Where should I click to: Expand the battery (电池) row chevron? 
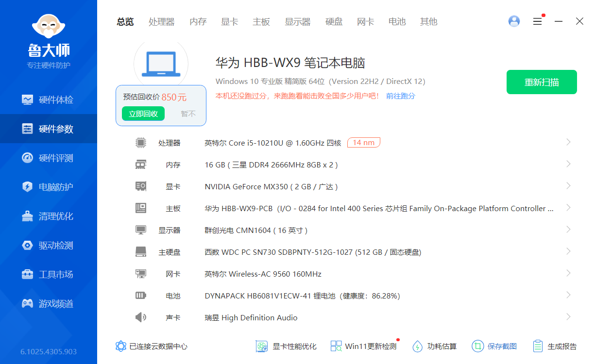(x=568, y=295)
